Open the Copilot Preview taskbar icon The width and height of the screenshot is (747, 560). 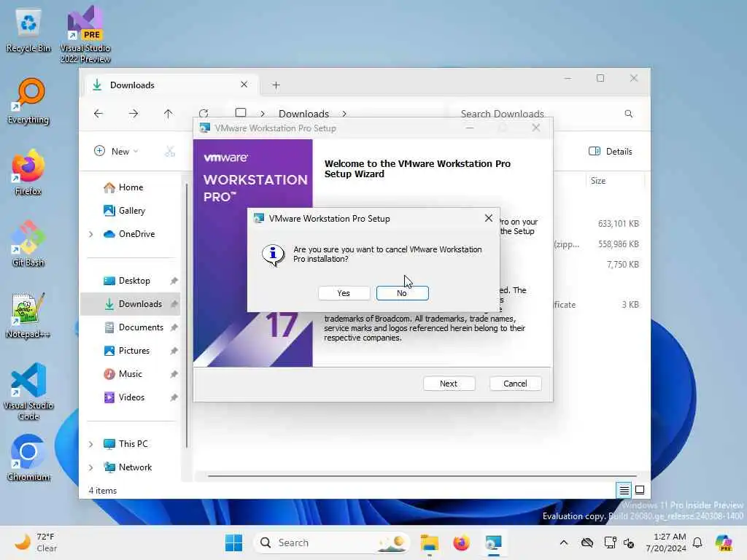(x=724, y=542)
